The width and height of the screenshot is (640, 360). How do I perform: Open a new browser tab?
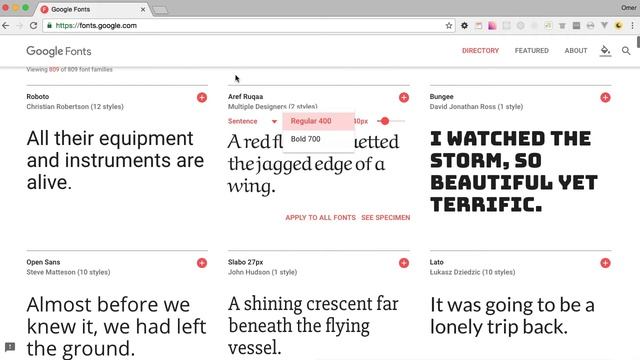coord(160,10)
